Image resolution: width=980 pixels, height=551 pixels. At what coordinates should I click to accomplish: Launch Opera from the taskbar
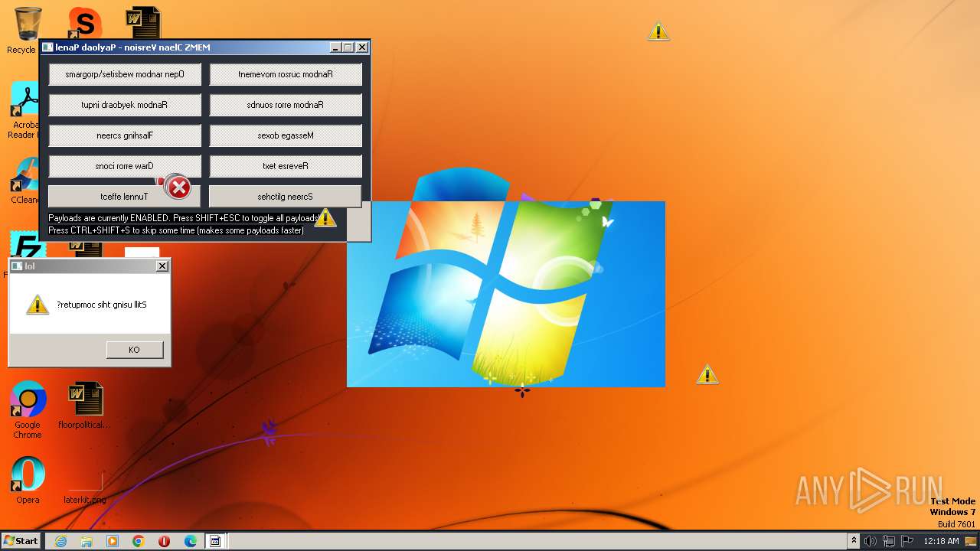[164, 541]
